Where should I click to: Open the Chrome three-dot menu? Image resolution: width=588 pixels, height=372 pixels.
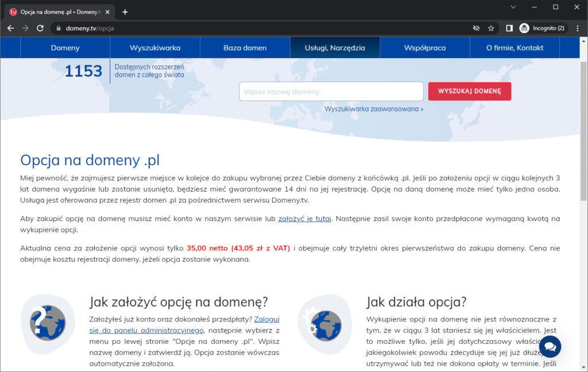[x=578, y=27]
